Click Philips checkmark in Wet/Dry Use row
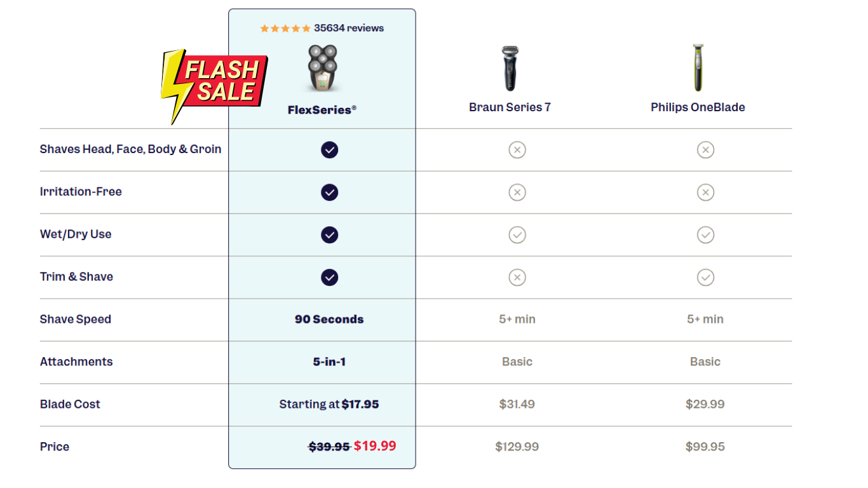Viewport: 868px width, 488px height. coord(705,235)
